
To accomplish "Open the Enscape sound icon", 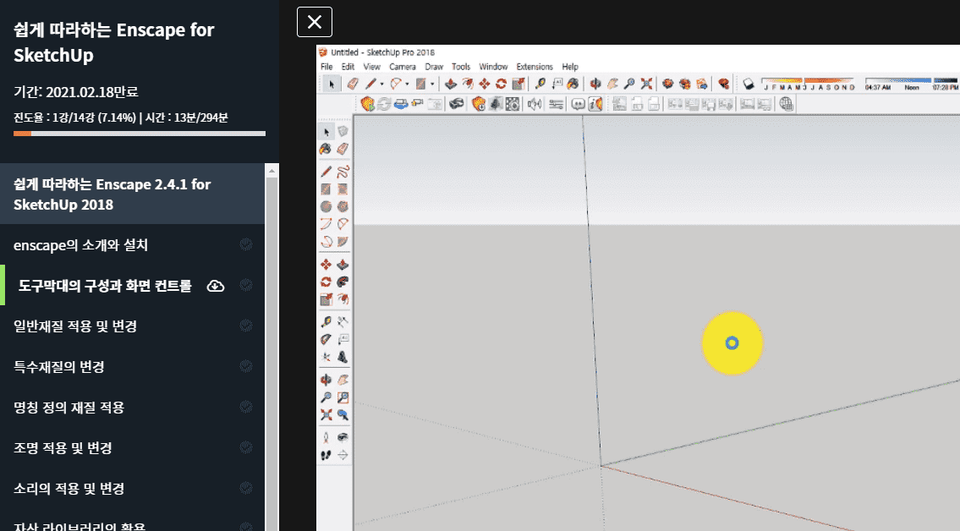I will click(x=534, y=104).
